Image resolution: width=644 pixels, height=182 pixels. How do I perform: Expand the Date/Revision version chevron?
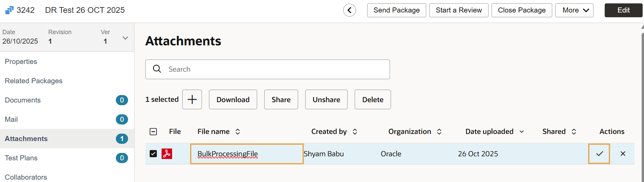pos(125,38)
